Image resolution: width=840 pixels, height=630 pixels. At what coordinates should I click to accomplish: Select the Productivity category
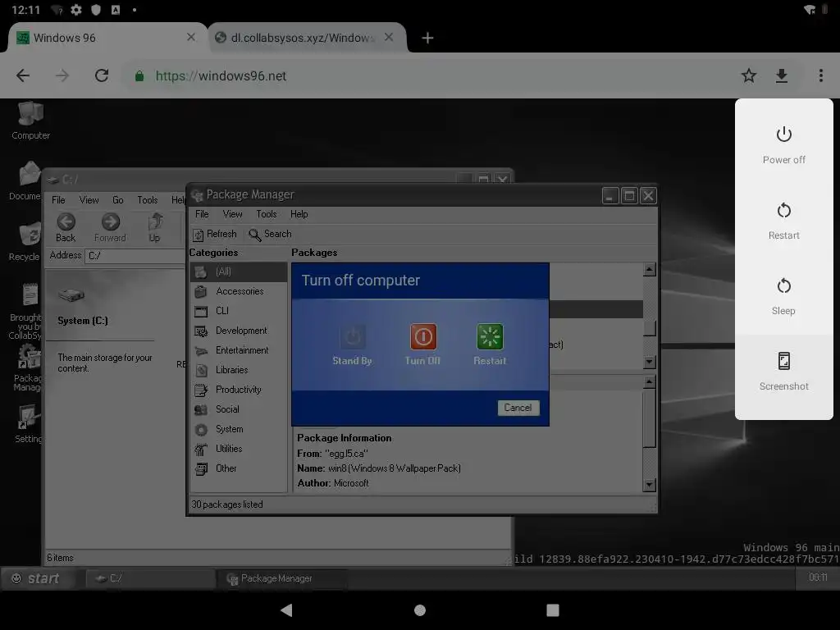point(239,390)
